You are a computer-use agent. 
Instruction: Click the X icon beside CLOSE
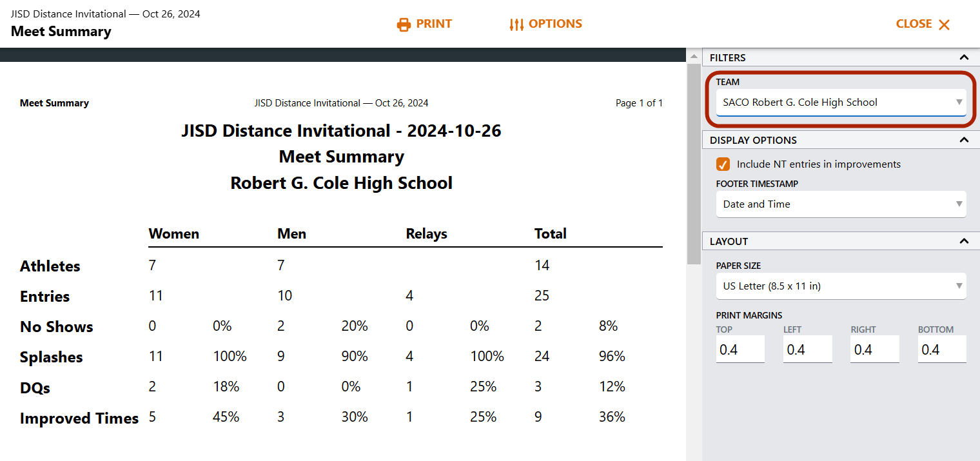(945, 25)
